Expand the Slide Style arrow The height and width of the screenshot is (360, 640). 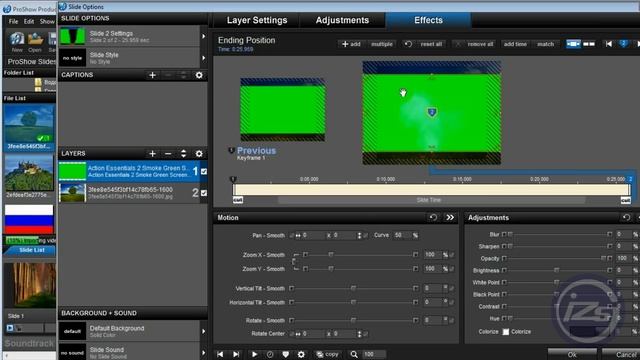[203, 58]
